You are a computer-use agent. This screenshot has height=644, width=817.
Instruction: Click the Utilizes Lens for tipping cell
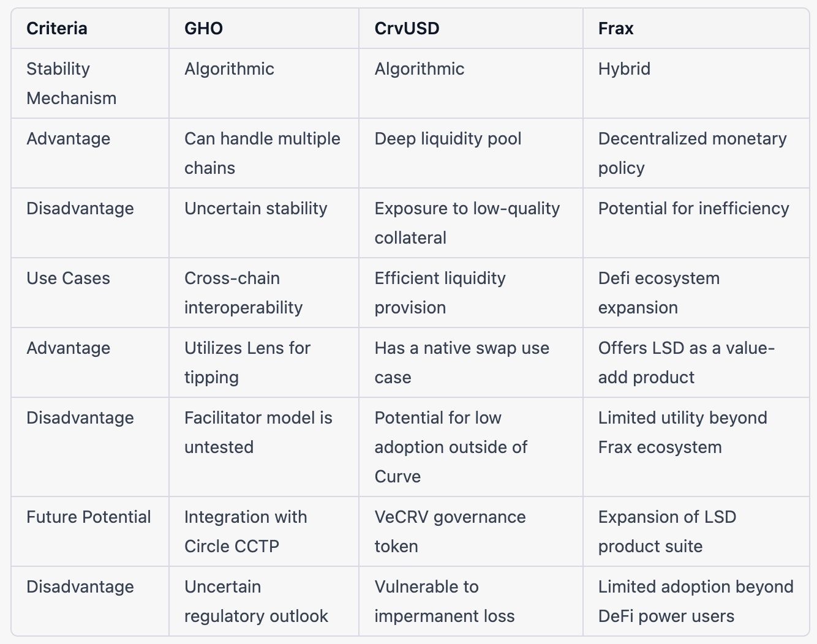[x=247, y=362]
